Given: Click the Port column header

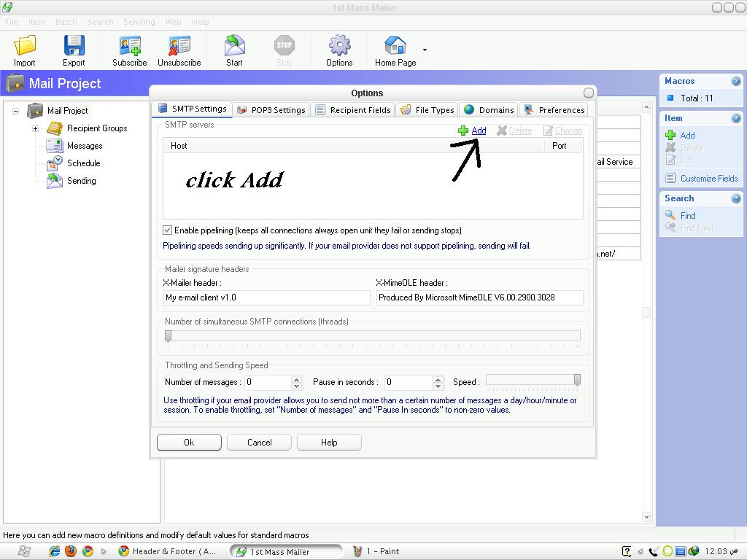Looking at the screenshot, I should tap(563, 146).
